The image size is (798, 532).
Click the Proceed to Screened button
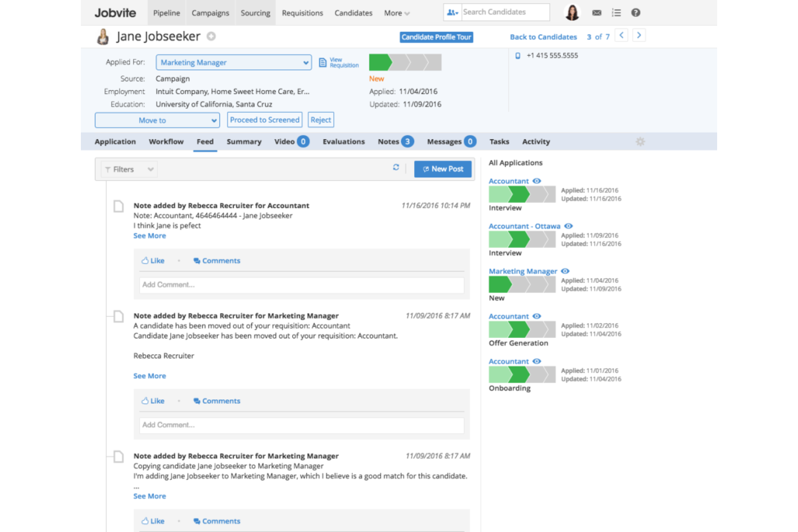pyautogui.click(x=265, y=120)
